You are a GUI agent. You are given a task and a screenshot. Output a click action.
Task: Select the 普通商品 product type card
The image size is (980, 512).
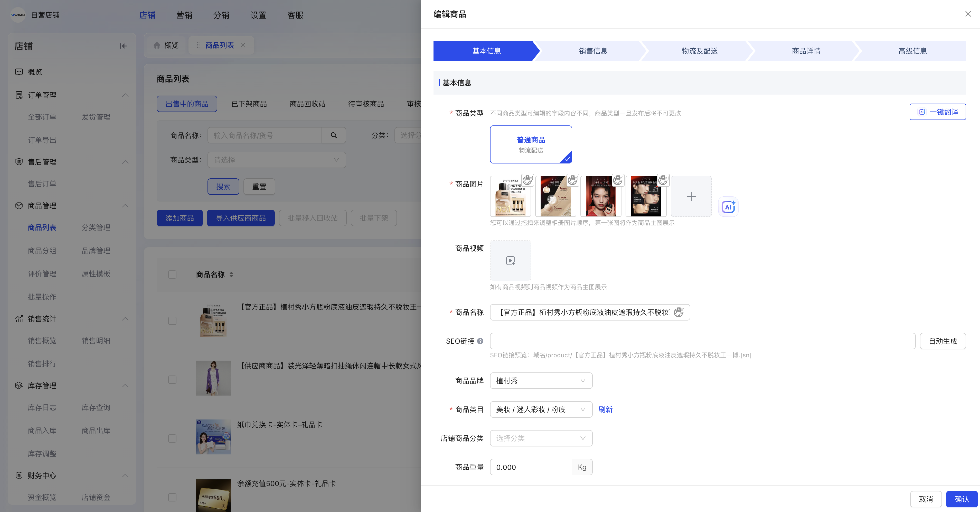point(531,144)
